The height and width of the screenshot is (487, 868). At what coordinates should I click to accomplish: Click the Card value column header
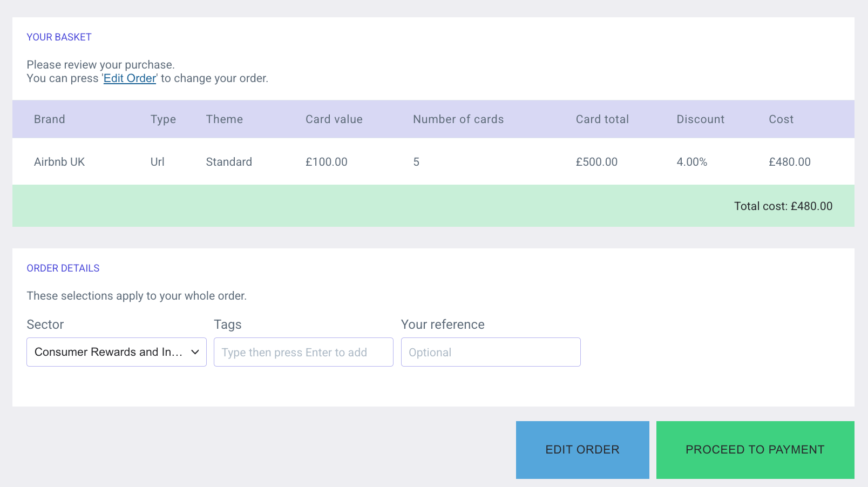tap(334, 119)
